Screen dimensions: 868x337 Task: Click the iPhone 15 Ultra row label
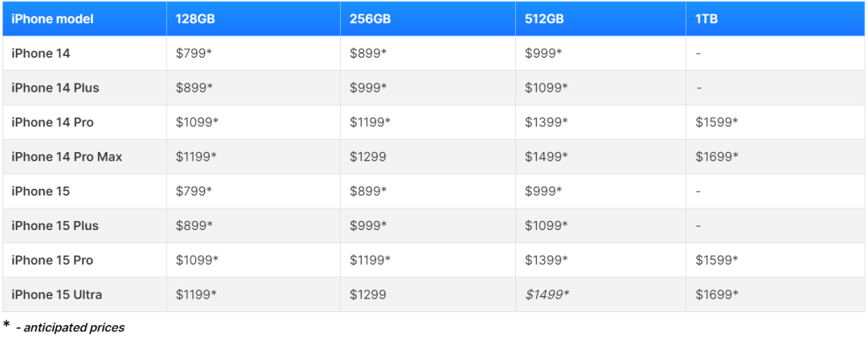pos(57,295)
